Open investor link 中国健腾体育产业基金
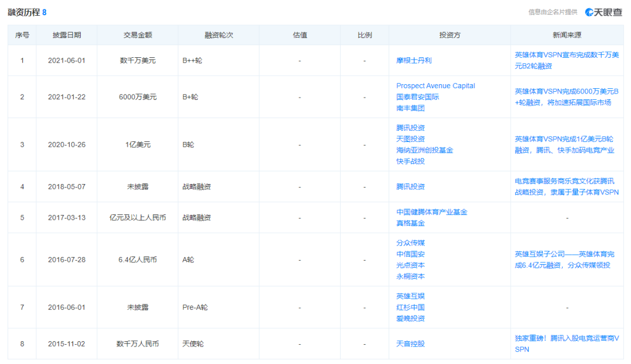The height and width of the screenshot is (364, 631). [x=431, y=212]
